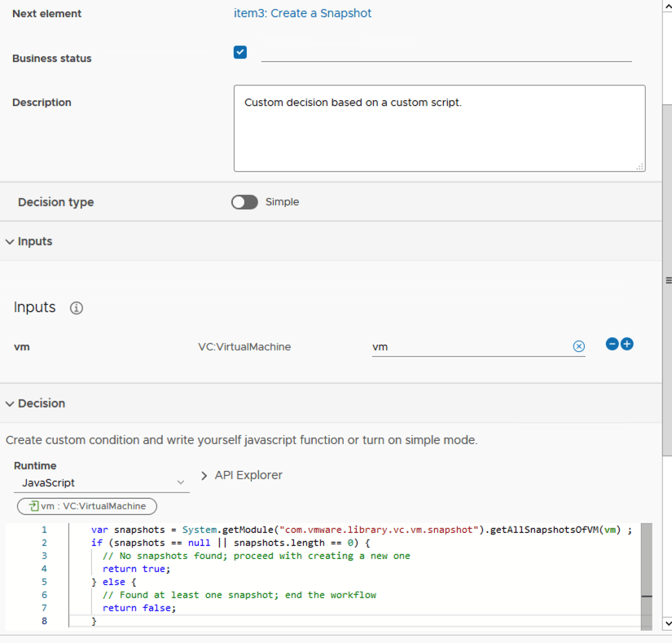Place cursor on 'return false;' code line
The height and width of the screenshot is (643, 672).
tap(139, 608)
